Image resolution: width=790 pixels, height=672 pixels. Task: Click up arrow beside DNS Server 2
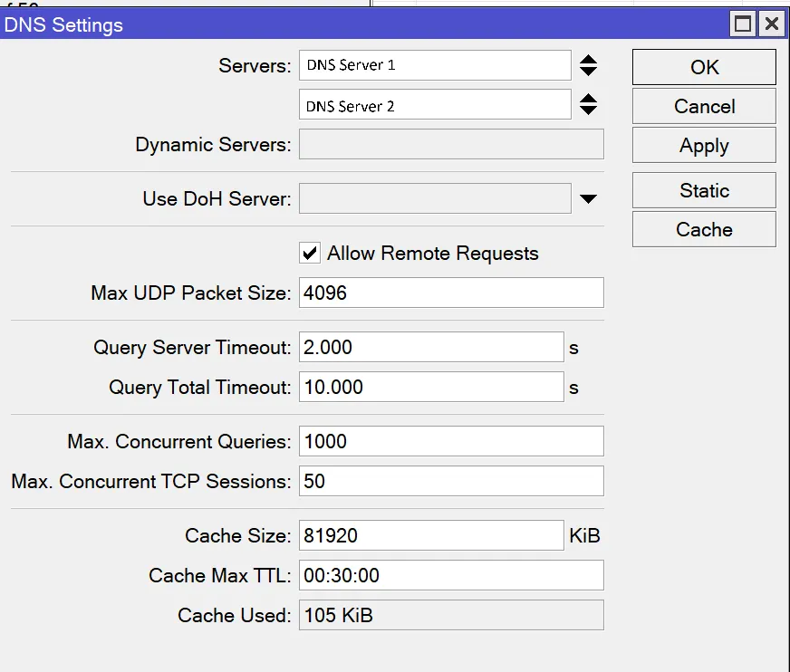(x=588, y=98)
